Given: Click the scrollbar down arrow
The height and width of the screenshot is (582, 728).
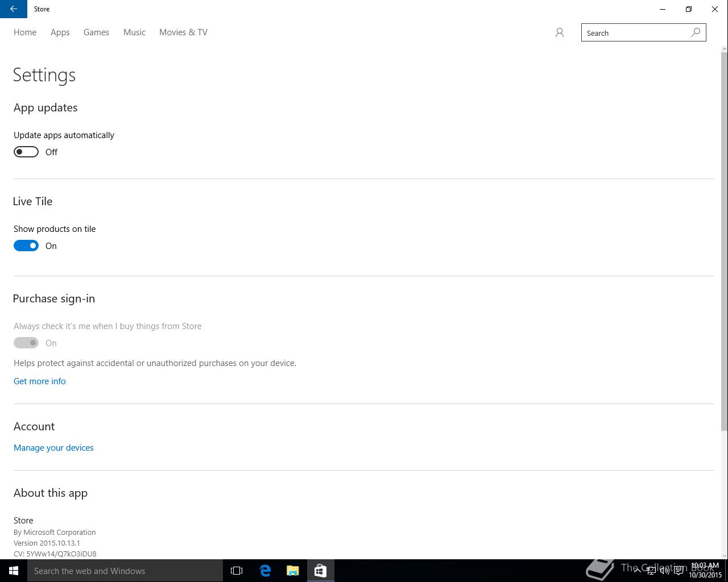Looking at the screenshot, I should 724,555.
